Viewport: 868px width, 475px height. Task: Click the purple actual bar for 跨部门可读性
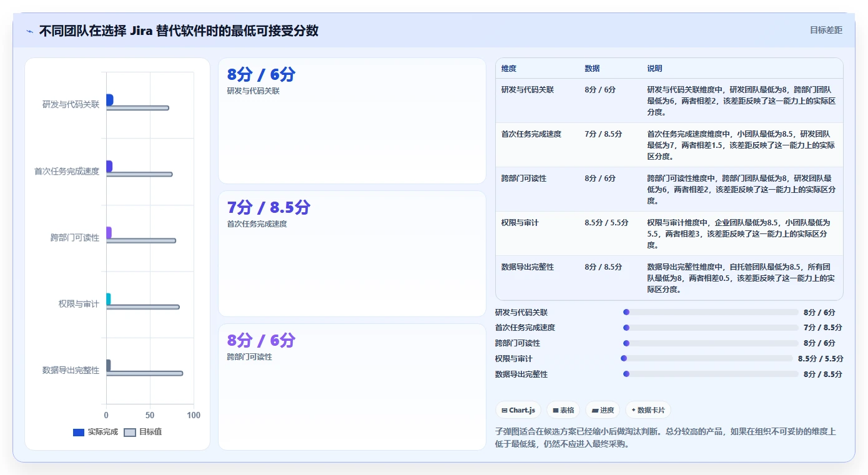click(109, 232)
